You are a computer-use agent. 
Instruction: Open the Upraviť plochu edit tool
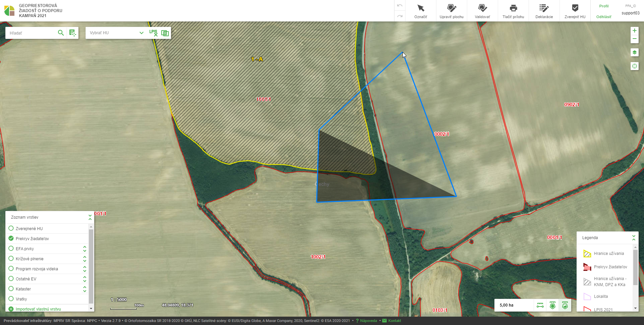coord(451,11)
